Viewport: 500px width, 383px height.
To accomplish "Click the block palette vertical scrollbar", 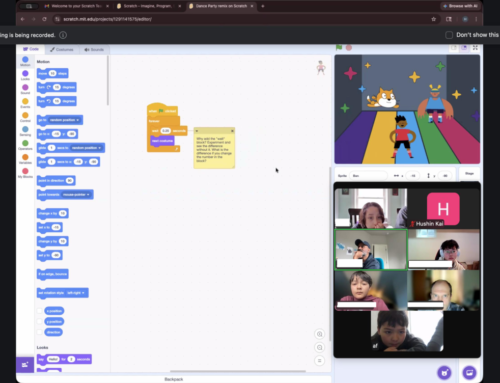I will 108,80.
